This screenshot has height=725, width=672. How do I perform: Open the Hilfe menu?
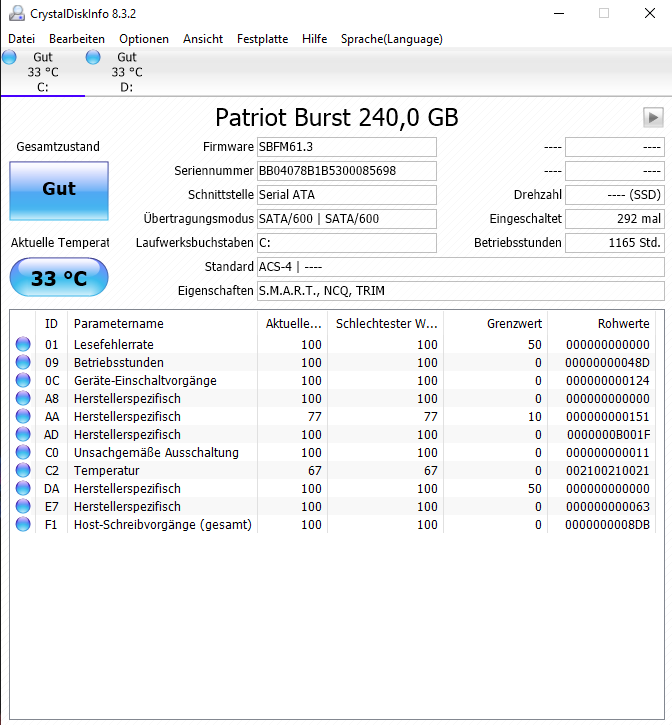(314, 39)
